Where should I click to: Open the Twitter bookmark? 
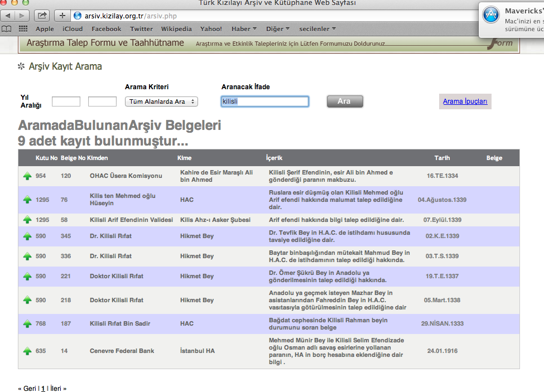click(141, 29)
